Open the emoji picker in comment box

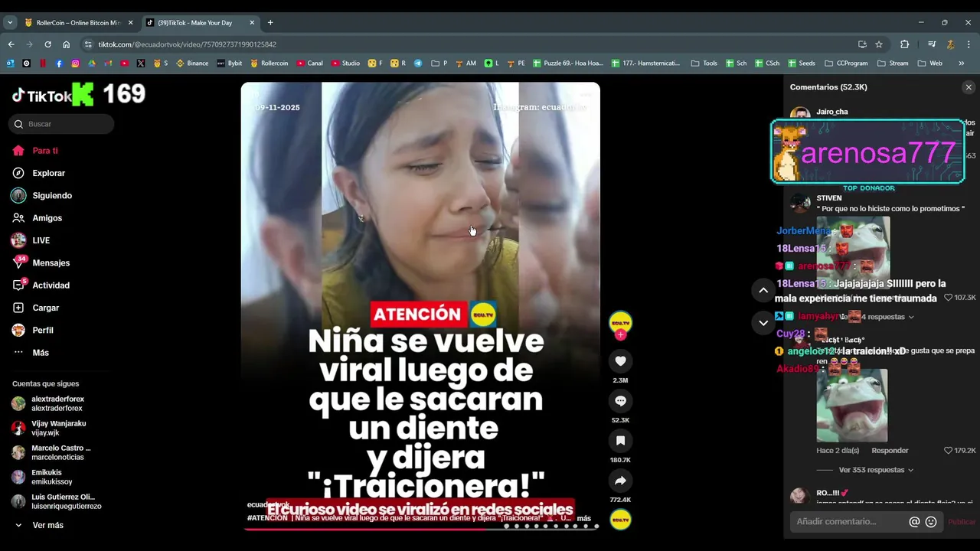(931, 522)
